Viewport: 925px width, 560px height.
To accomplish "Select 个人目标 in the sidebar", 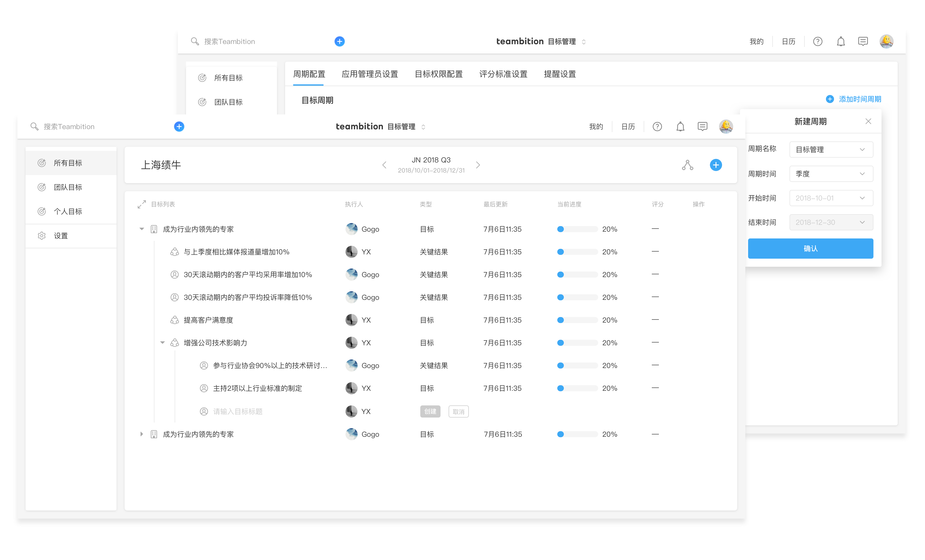I will (x=71, y=212).
